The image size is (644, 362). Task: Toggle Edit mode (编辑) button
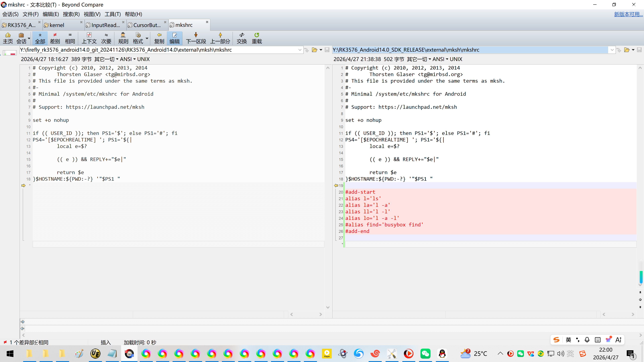[174, 38]
